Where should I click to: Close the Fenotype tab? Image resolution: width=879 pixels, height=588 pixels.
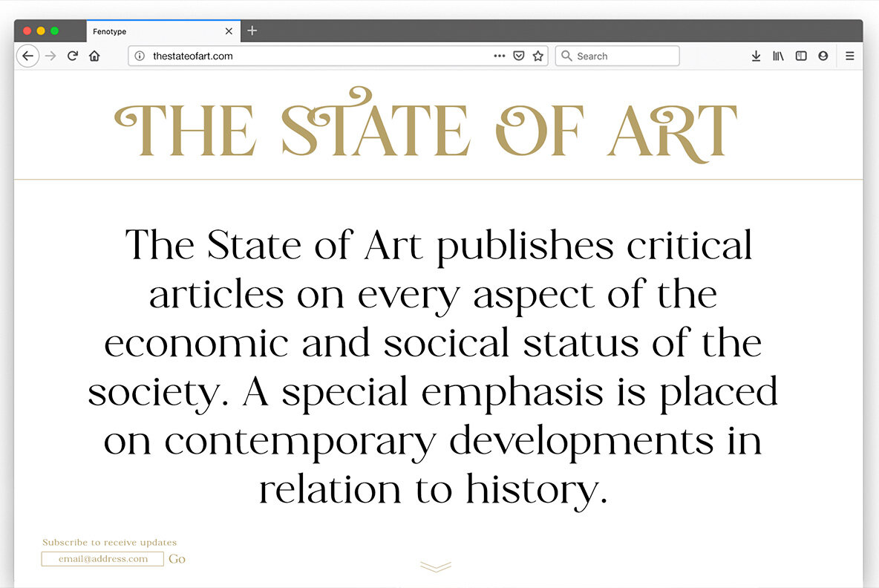tap(229, 31)
